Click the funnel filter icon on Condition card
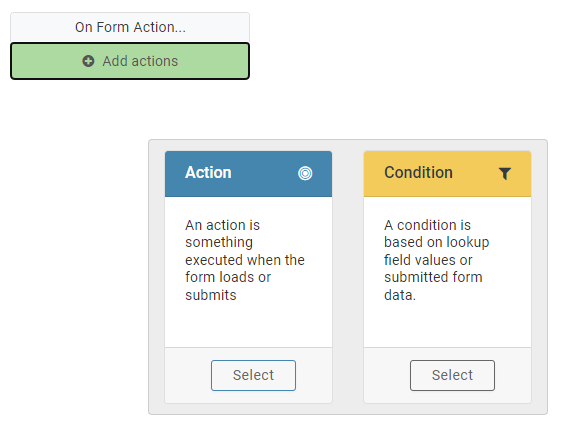This screenshot has width=561, height=424. pyautogui.click(x=505, y=174)
